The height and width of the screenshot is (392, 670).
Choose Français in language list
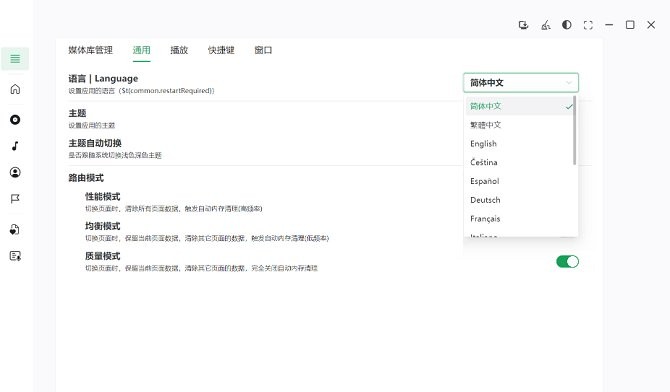(520, 219)
